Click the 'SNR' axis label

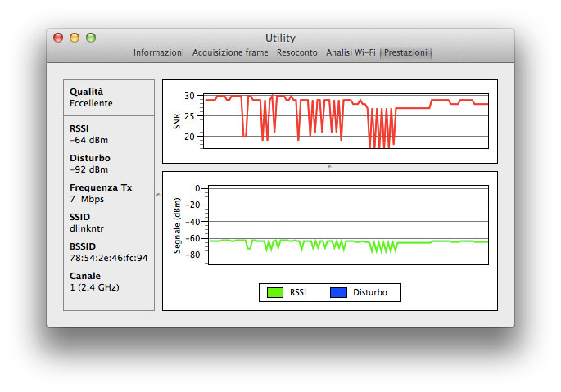point(177,121)
